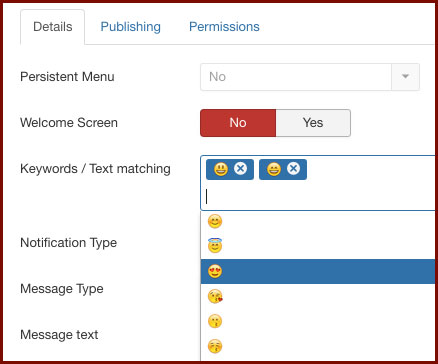Choose the angel halo emoji option
The height and width of the screenshot is (364, 438).
(x=318, y=246)
